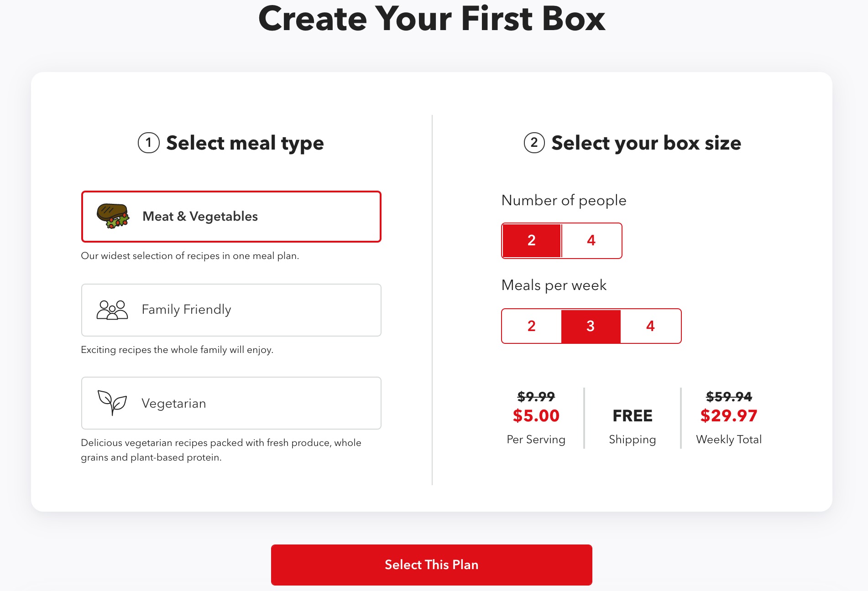Click the Create Your First Box heading
The height and width of the screenshot is (591, 868).
click(432, 18)
